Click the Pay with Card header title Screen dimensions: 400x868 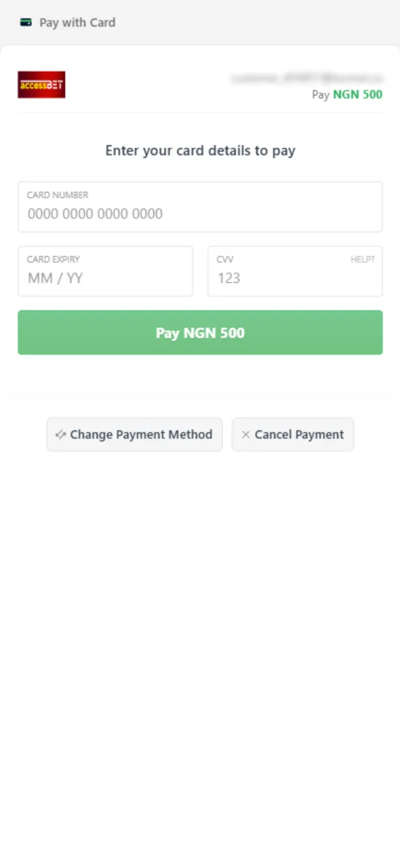click(77, 22)
